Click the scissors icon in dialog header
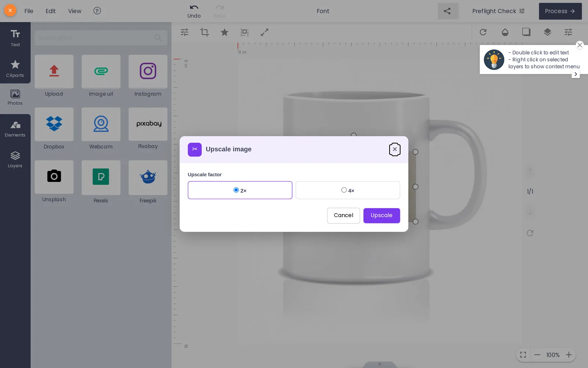This screenshot has height=368, width=588. (194, 149)
